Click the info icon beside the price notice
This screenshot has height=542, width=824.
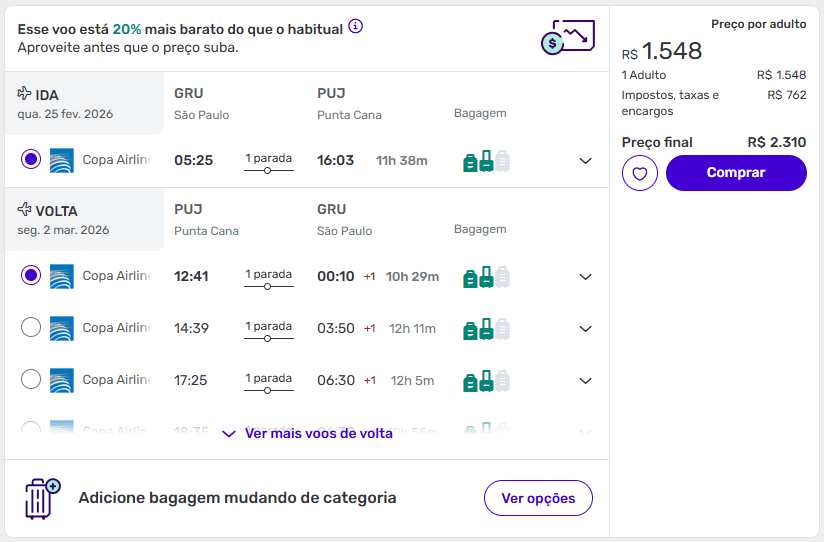click(355, 27)
